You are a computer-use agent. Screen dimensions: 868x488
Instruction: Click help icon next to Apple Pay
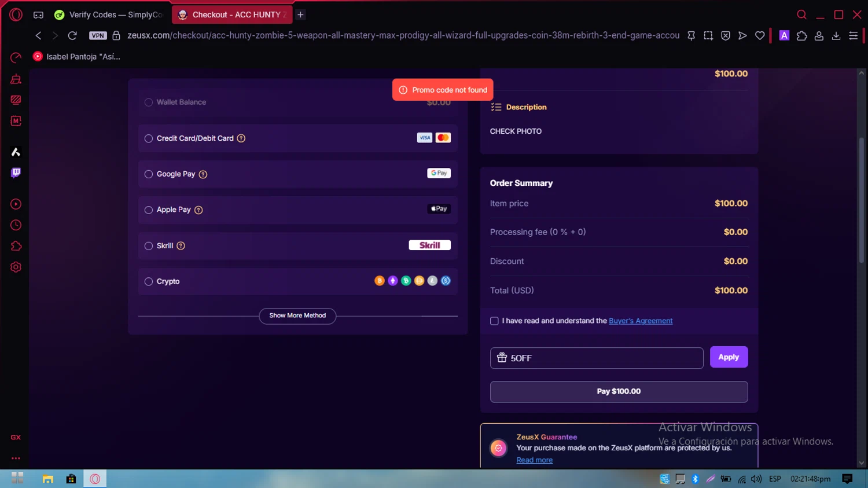(x=198, y=210)
